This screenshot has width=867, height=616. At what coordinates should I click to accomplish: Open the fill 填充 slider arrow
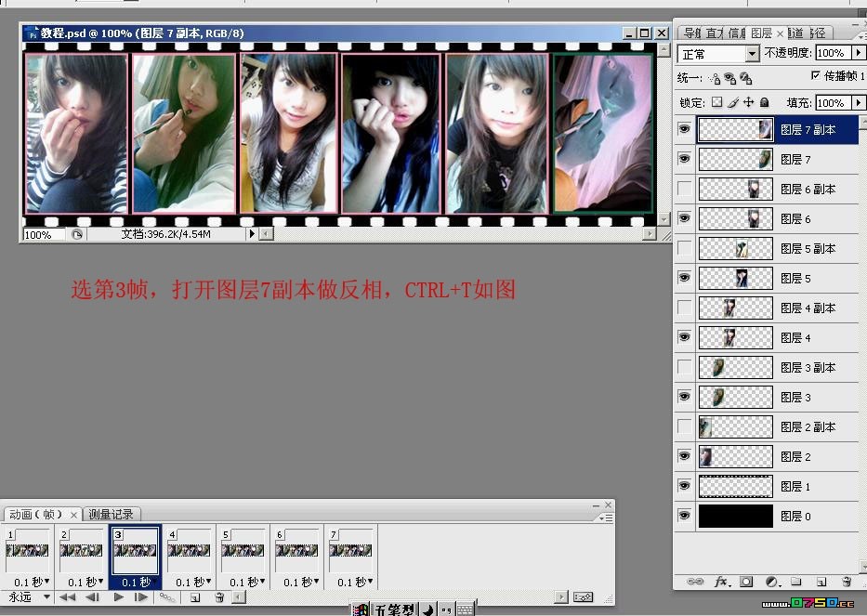[858, 103]
